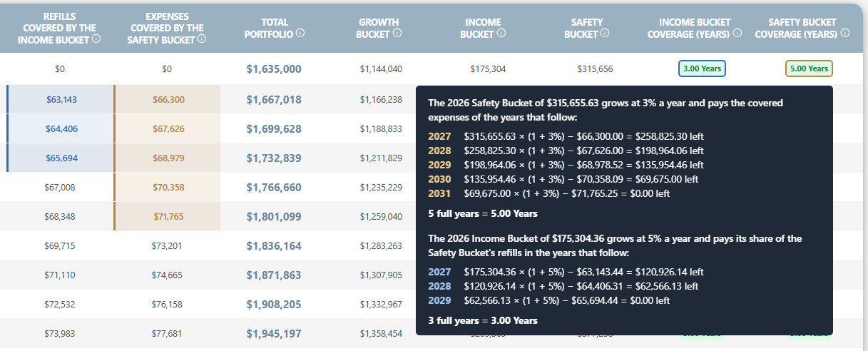Viewport: 868px width, 351px height.
Task: Click the green 3.00 Years coverage badge
Action: (x=702, y=69)
